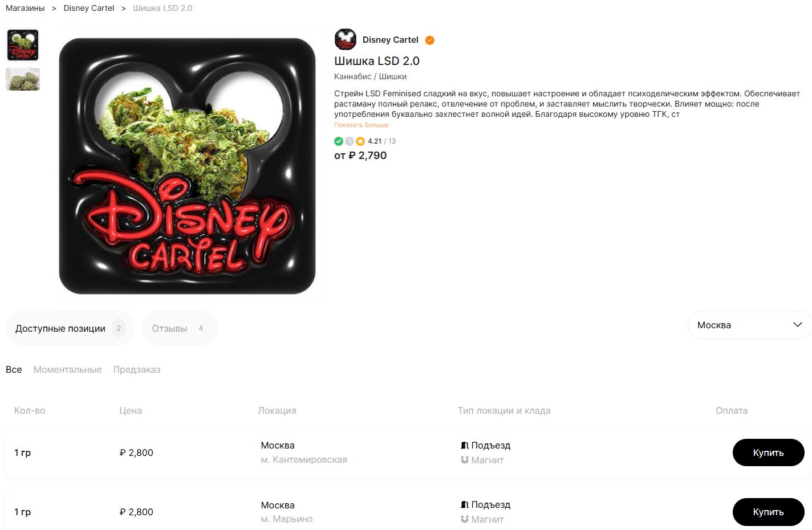Click the Магнит magnet icon in the Марьино row
The image size is (812, 530).
pos(465,519)
